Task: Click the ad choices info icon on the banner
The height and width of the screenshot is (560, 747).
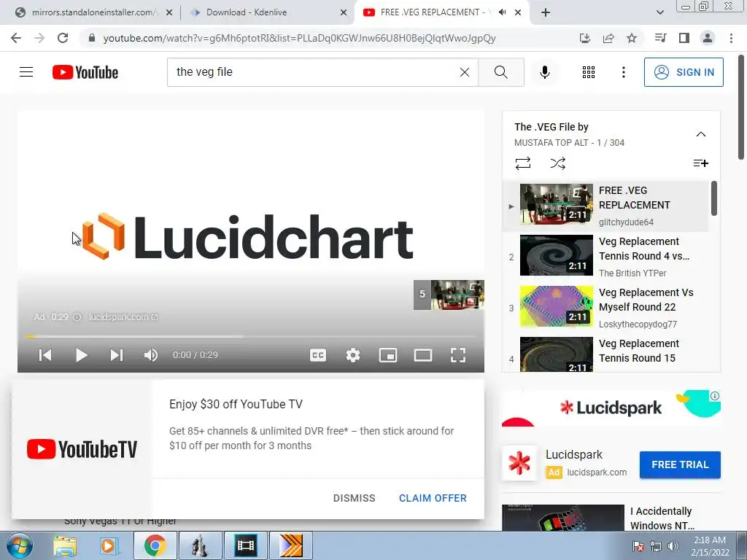Action: 715,396
